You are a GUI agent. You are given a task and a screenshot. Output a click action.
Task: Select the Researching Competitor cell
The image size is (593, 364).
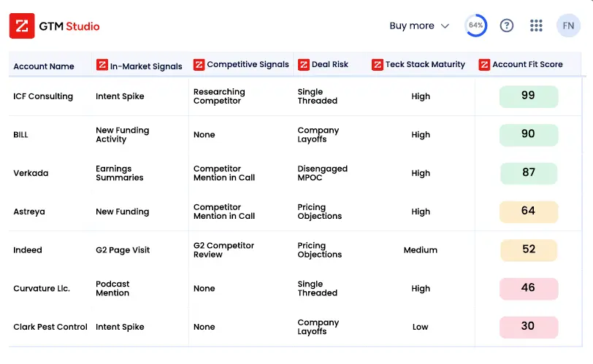point(219,96)
